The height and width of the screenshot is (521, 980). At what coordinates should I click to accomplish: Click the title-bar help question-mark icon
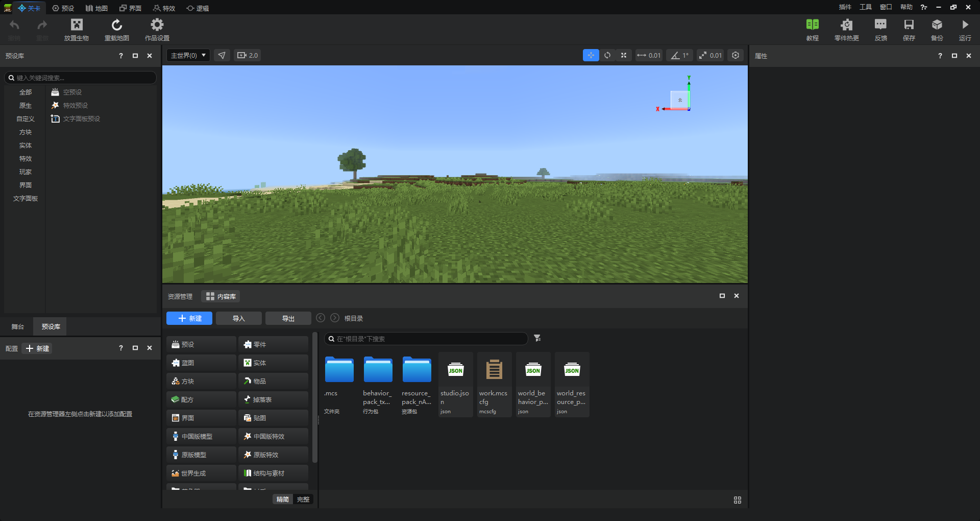[x=924, y=7]
